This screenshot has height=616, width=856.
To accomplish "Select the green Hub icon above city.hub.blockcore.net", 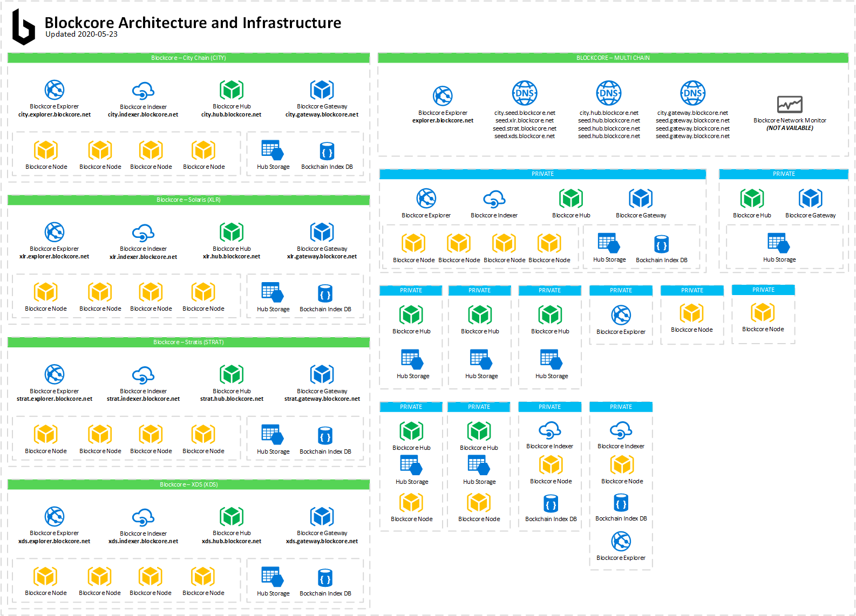I will tap(232, 90).
